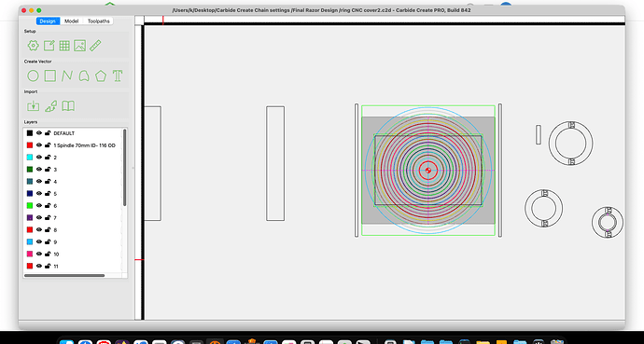Toggle lock on layer 4

(x=48, y=181)
